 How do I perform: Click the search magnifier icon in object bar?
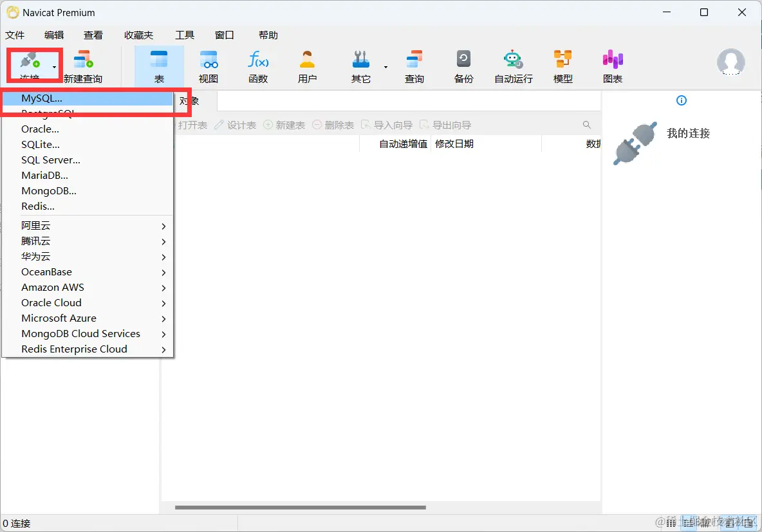[x=586, y=125]
